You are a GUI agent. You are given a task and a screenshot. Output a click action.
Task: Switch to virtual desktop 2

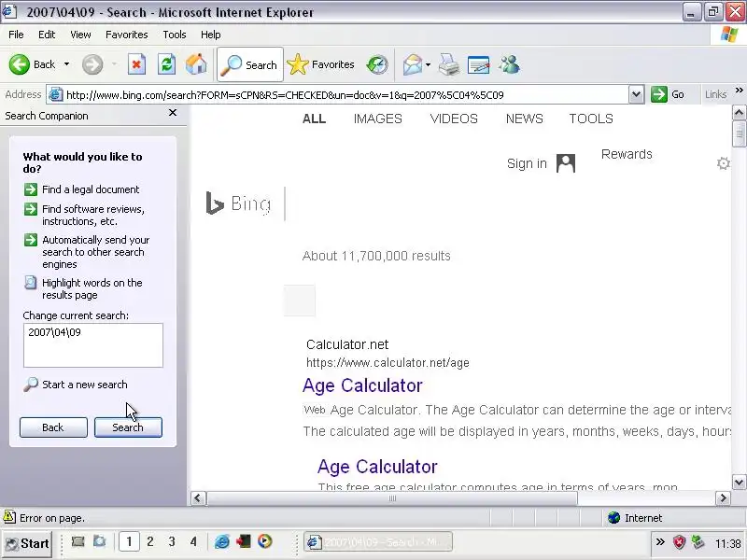coord(150,541)
